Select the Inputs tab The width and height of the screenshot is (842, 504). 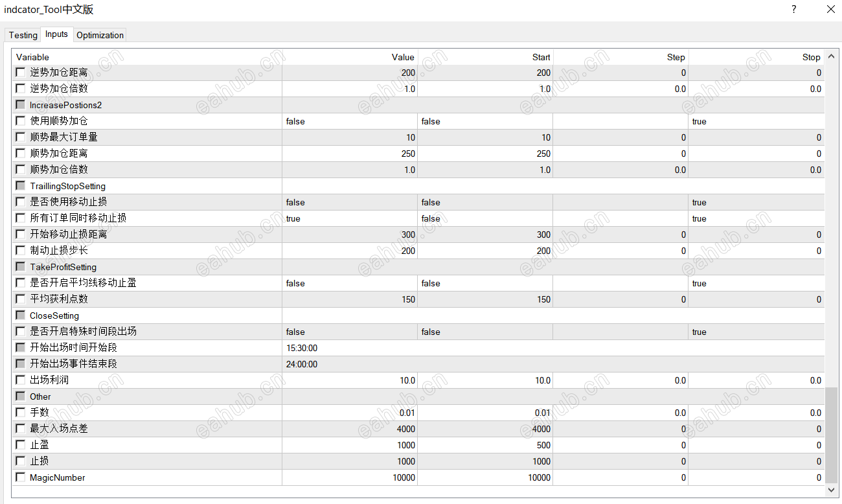(x=57, y=34)
